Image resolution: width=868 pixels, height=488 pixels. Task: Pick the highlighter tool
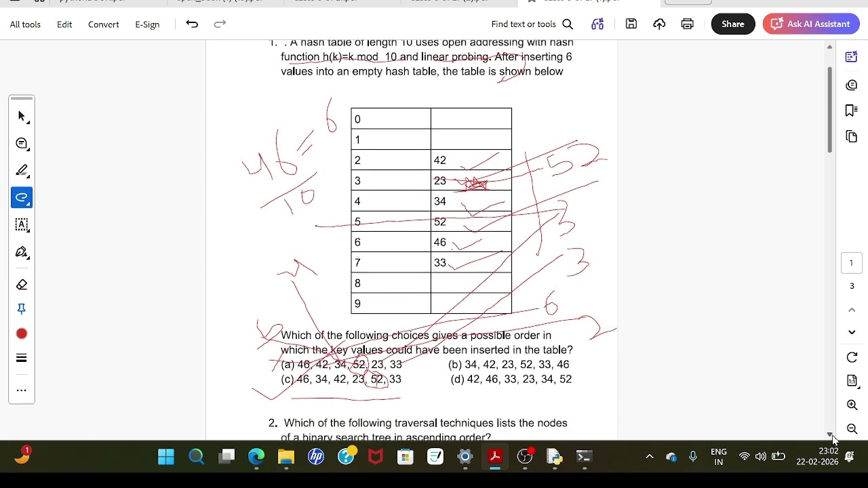pos(22,171)
